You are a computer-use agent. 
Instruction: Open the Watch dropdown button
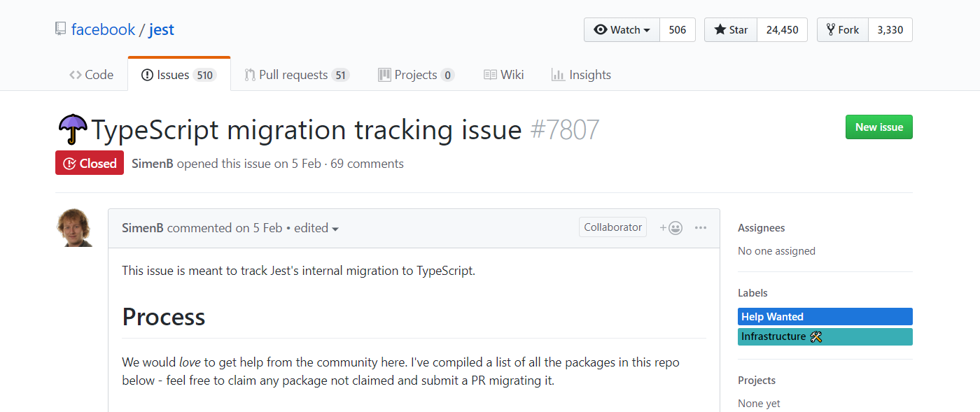[622, 30]
